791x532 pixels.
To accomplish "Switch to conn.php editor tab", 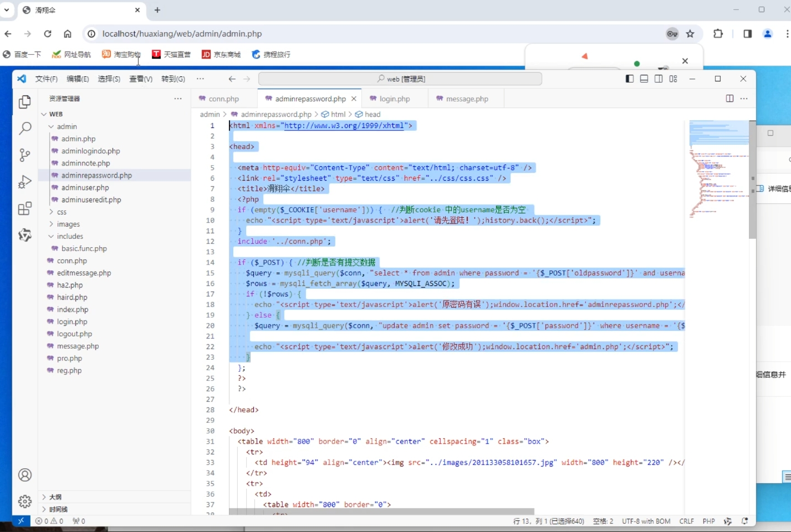I will coord(224,99).
